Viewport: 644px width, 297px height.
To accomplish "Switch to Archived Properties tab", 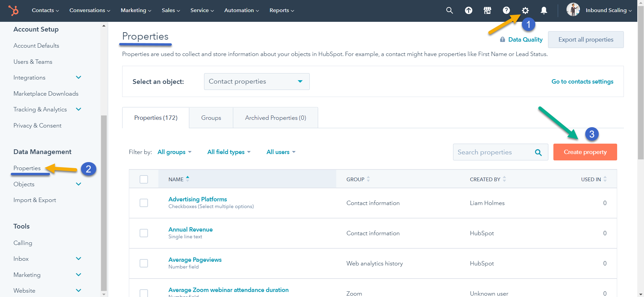I will (x=276, y=118).
